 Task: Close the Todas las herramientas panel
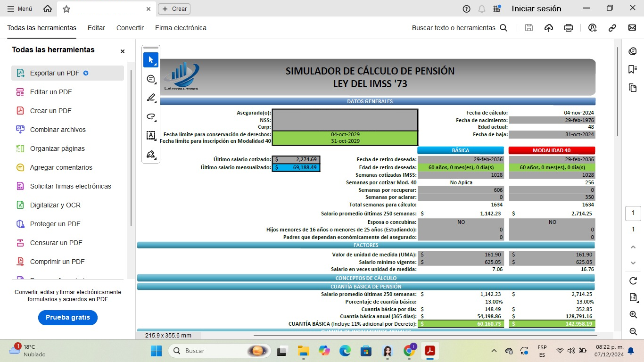tap(123, 51)
